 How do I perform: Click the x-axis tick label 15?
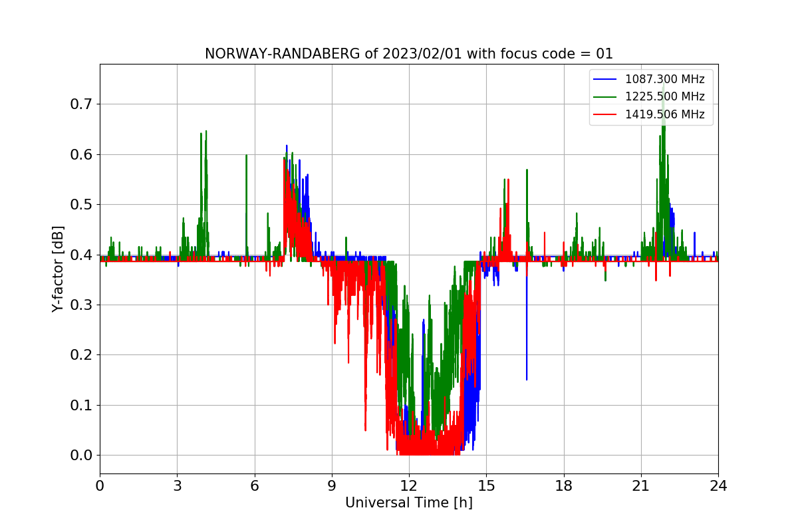click(486, 486)
